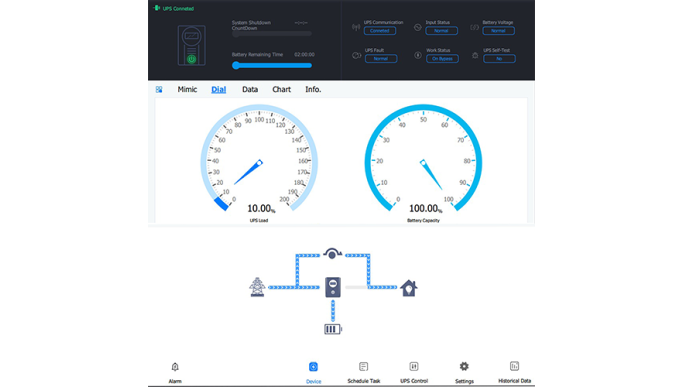
Task: Click the Battery Remaining Time slider
Action: coord(272,65)
